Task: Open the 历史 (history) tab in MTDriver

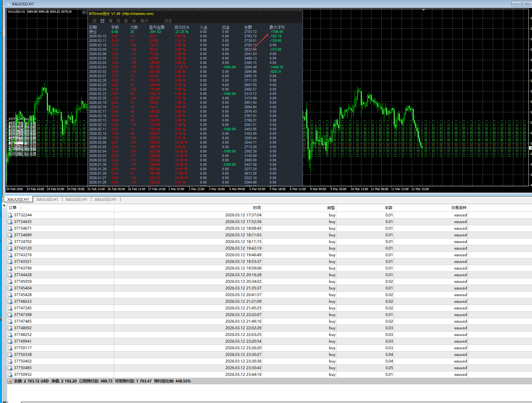Action: pos(168,21)
